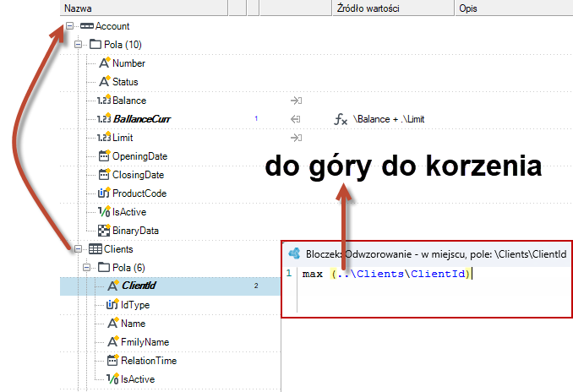
Task: Select the ProductCode field row
Action: [139, 193]
